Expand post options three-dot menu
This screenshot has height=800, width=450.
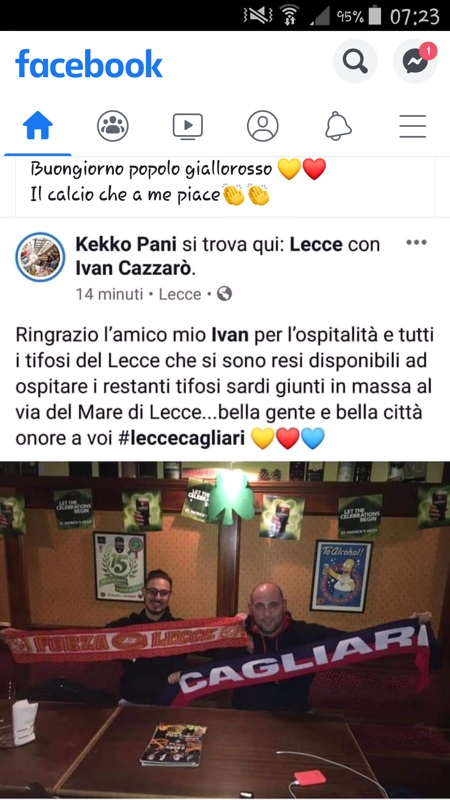pyautogui.click(x=416, y=243)
